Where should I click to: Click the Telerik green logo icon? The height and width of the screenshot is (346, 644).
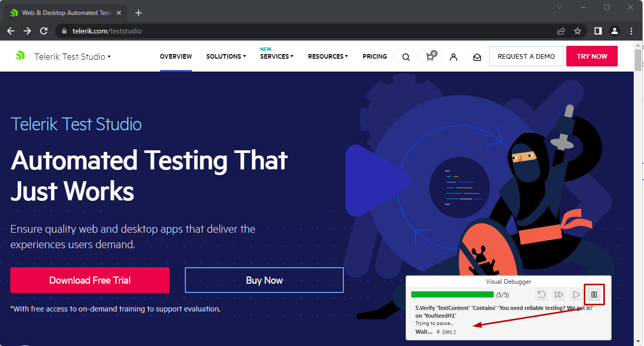(20, 56)
